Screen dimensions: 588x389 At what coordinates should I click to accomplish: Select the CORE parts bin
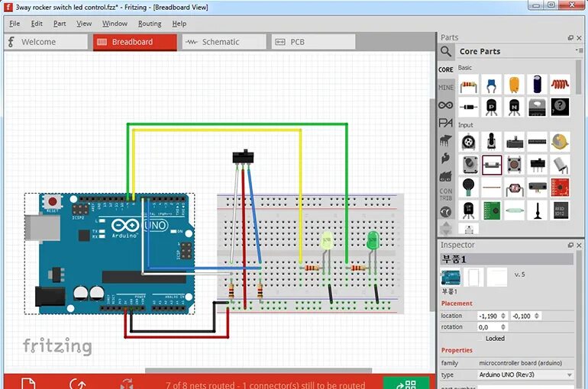(446, 69)
